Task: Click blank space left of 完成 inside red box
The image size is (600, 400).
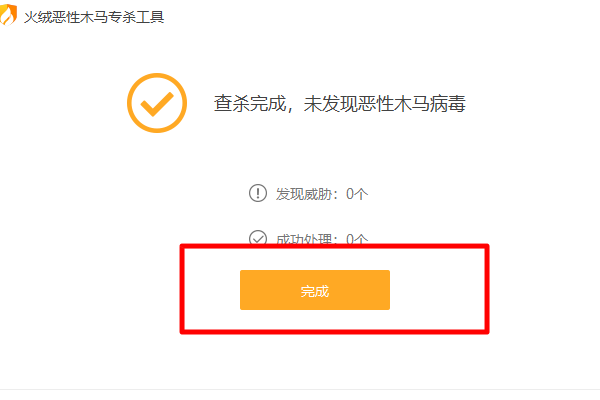Action: 211,290
